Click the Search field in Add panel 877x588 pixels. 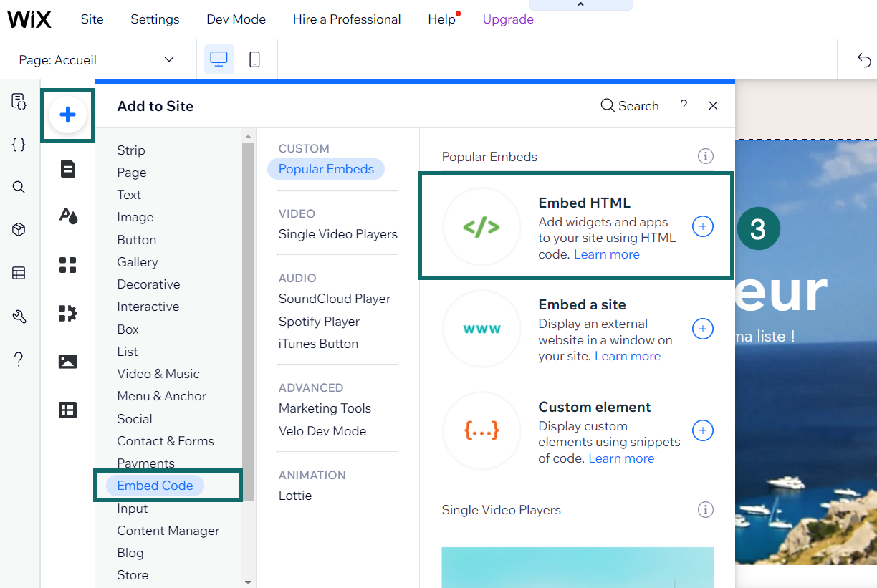pos(630,106)
